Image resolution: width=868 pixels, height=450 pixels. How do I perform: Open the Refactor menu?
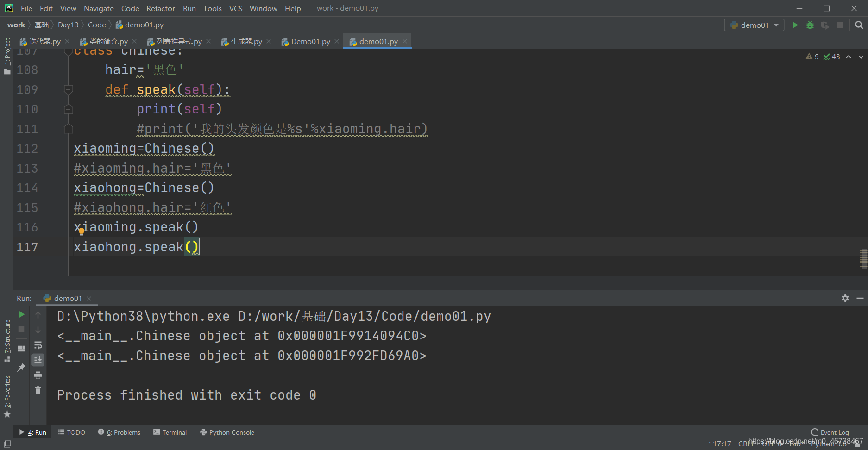(161, 8)
